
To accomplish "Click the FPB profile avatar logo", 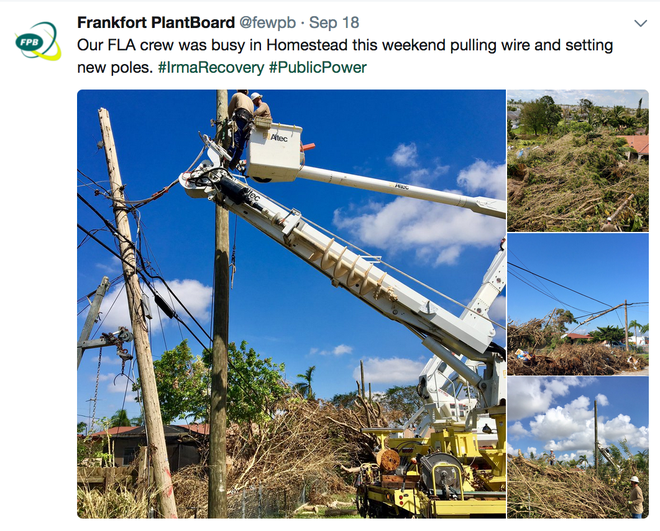I will pos(38,41).
